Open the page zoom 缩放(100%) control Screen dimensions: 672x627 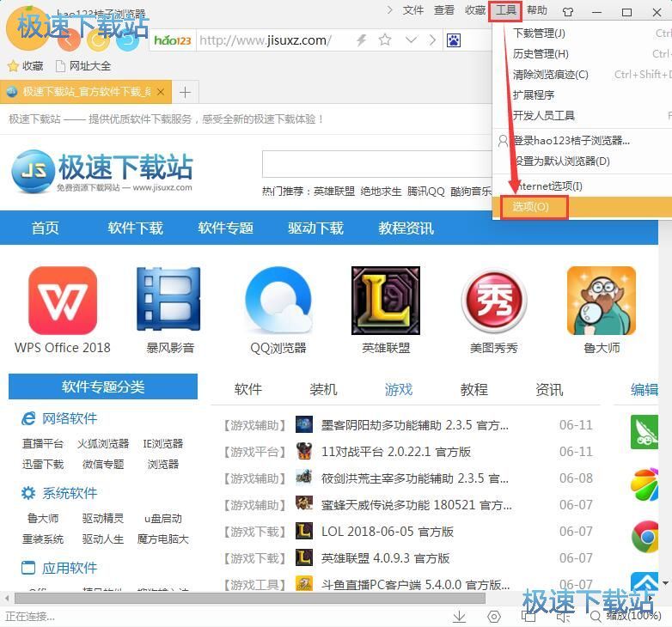click(x=626, y=616)
